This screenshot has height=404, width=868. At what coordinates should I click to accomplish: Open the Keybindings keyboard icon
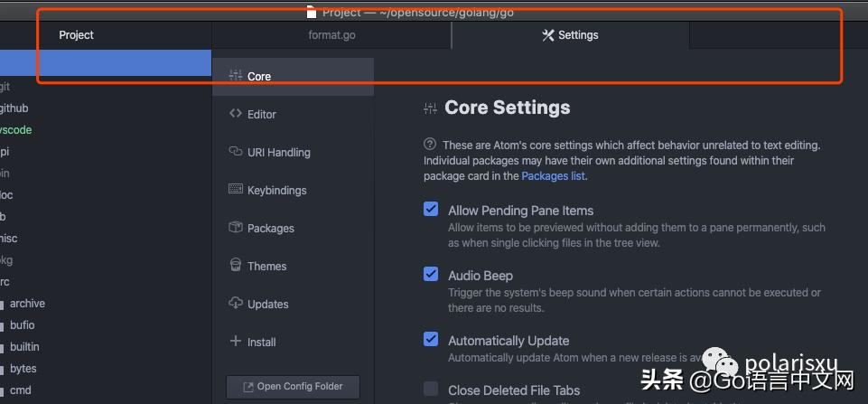point(236,190)
